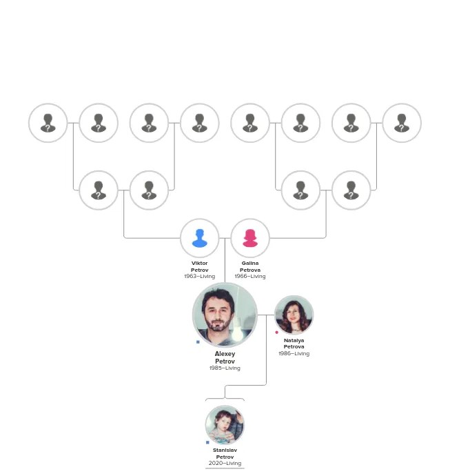The width and height of the screenshot is (450, 476).
Task: Click blue square marker beside Stanislav's photo
Action: [x=207, y=443]
